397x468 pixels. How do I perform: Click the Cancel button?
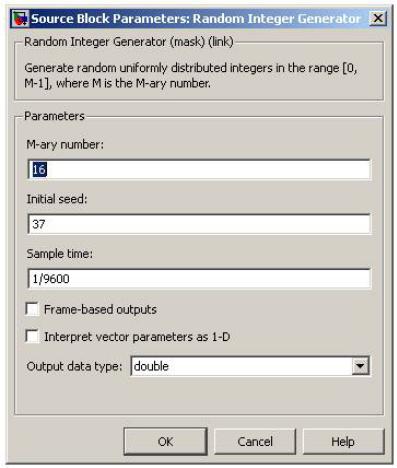[x=255, y=442]
